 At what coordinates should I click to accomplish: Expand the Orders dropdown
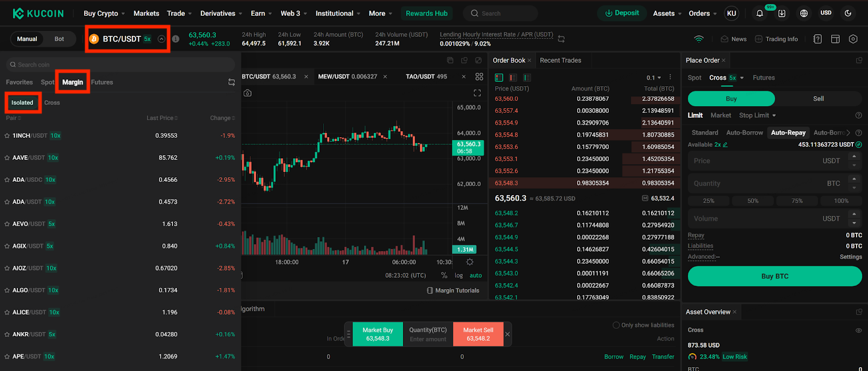[x=703, y=14]
